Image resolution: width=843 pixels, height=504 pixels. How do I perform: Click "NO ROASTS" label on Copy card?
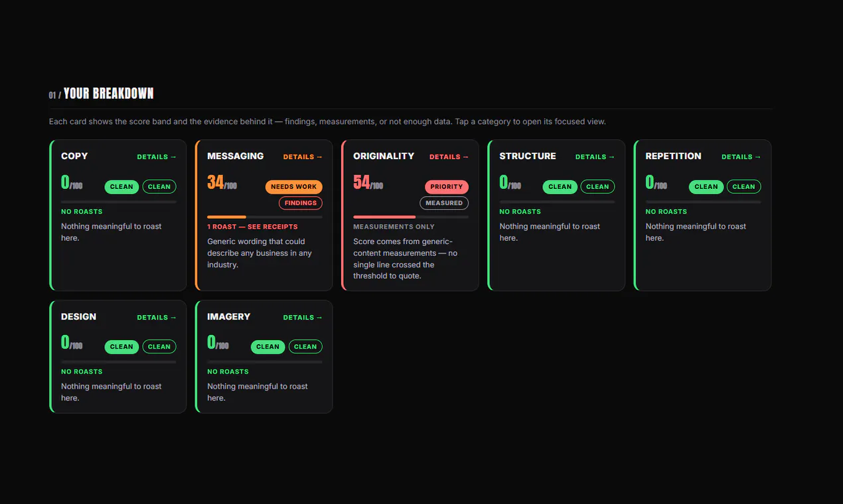82,212
